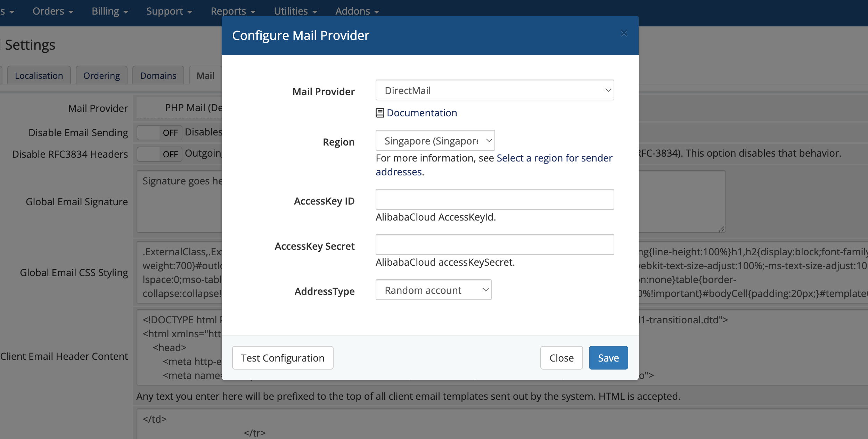This screenshot has width=868, height=439.
Task: Click the Test Configuration button
Action: click(282, 358)
